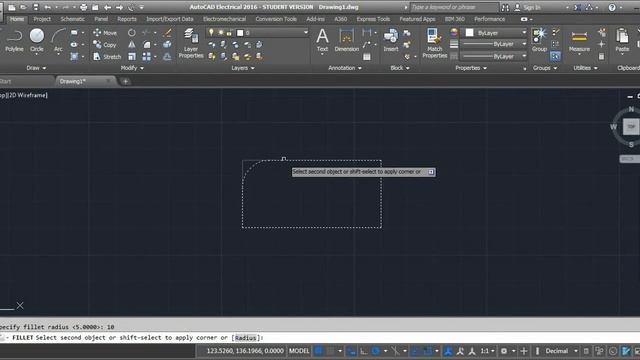Click the Undo arrow in quick access toolbar
The height and width of the screenshot is (360, 640).
click(48, 7)
